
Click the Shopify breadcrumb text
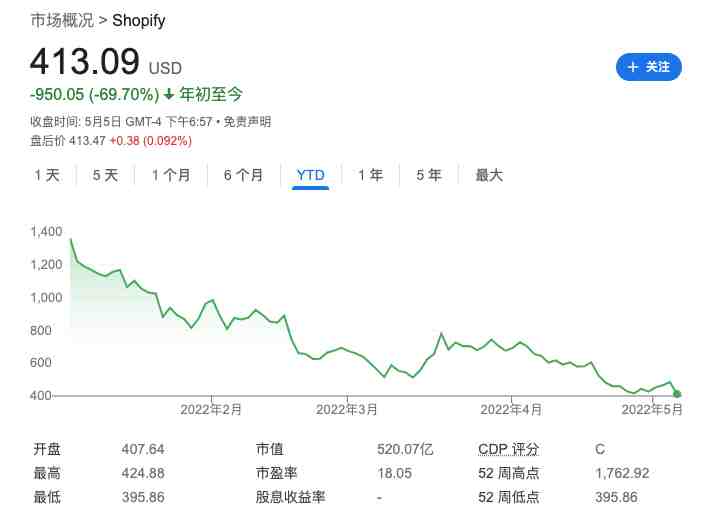[138, 21]
